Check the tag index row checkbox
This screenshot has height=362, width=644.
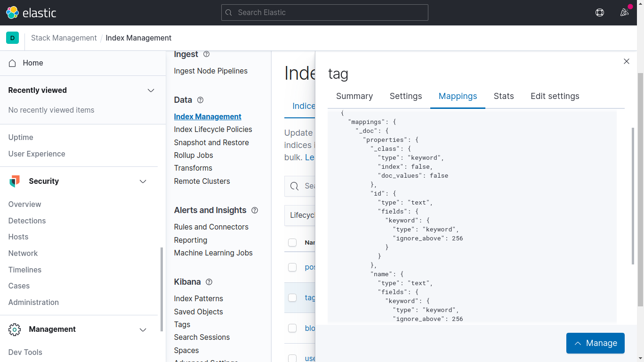click(292, 298)
